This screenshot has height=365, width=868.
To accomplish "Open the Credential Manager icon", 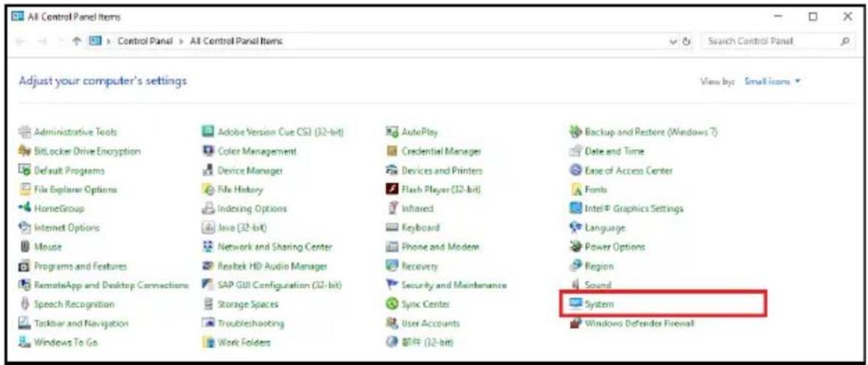I will point(391,151).
